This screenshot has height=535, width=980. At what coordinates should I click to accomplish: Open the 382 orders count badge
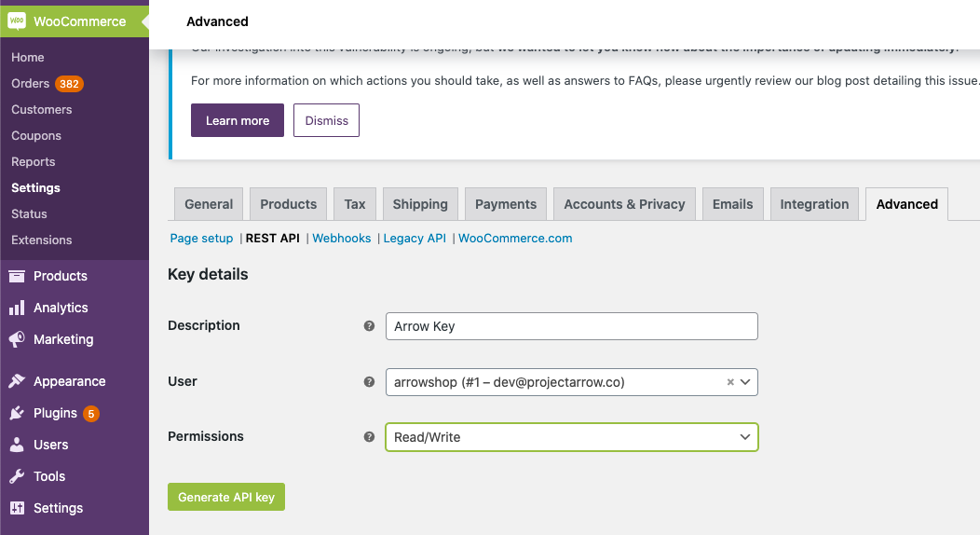pyautogui.click(x=69, y=84)
